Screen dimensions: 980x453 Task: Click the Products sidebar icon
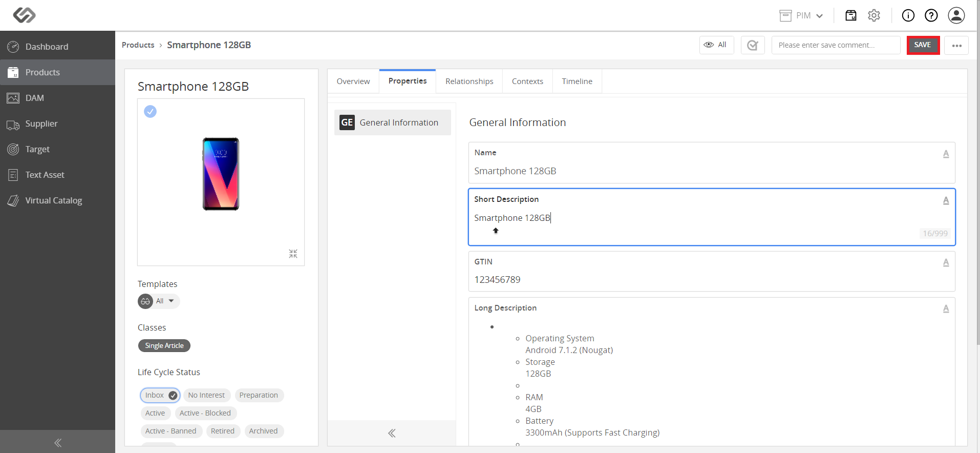point(13,72)
